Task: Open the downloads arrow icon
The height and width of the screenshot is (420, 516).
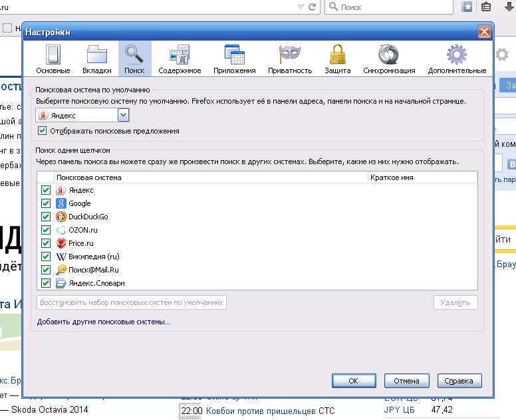Action: (x=509, y=7)
